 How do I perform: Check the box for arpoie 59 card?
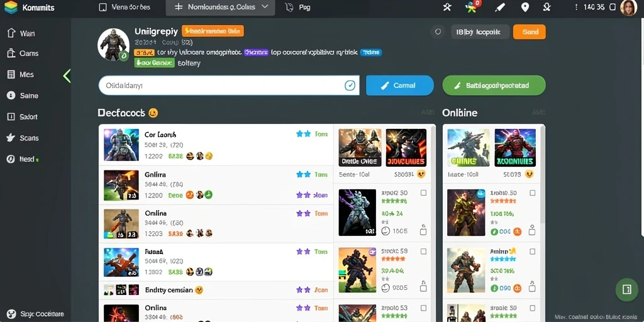point(532,308)
